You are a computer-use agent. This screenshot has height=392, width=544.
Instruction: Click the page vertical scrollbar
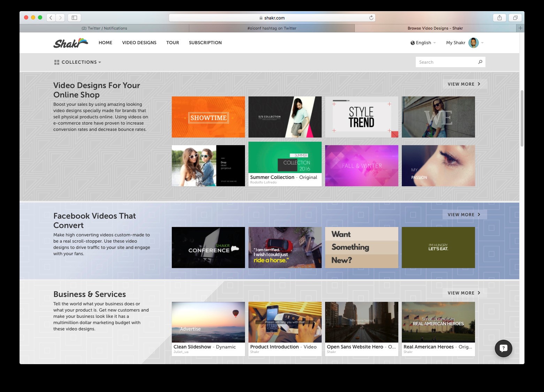[522, 118]
